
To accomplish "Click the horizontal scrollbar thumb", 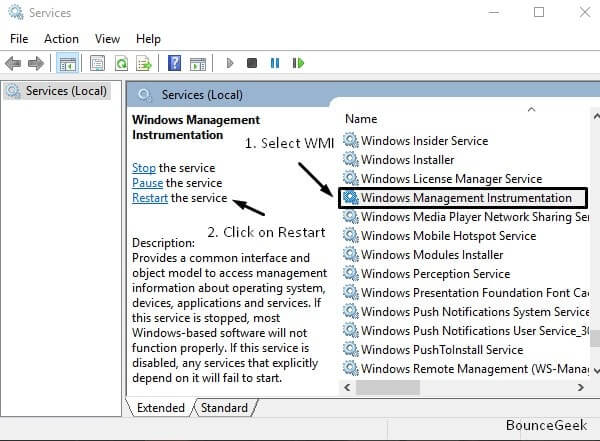I will (388, 387).
